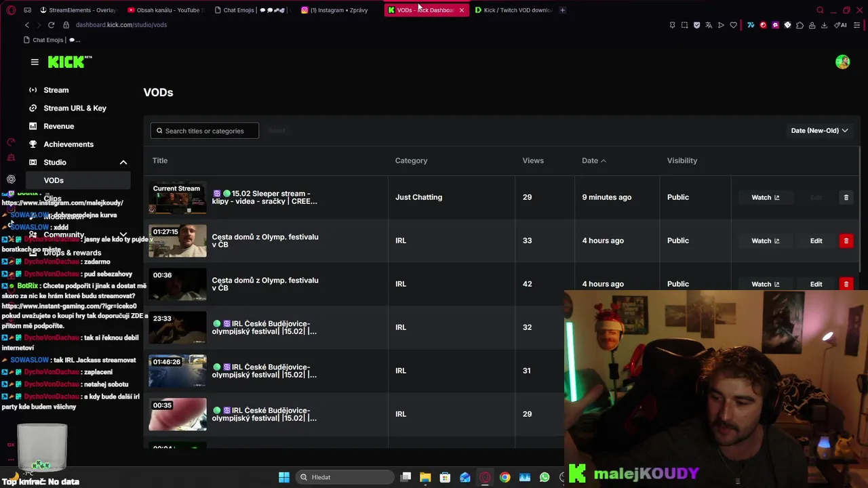Open the Date (New-Old) sort dropdown

819,131
